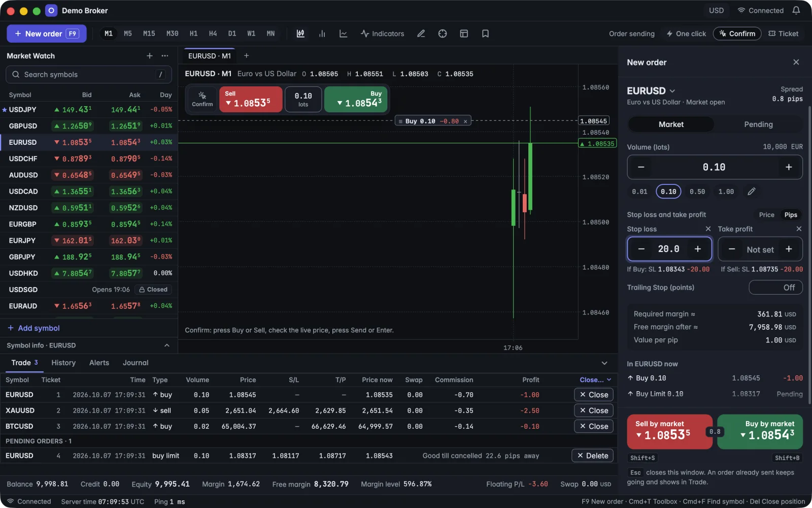Delete the EURUSD buy limit order

(x=593, y=456)
